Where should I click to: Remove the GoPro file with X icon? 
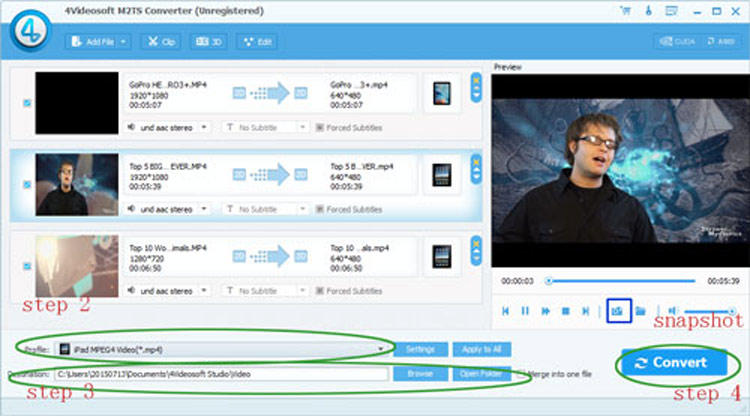(x=476, y=79)
